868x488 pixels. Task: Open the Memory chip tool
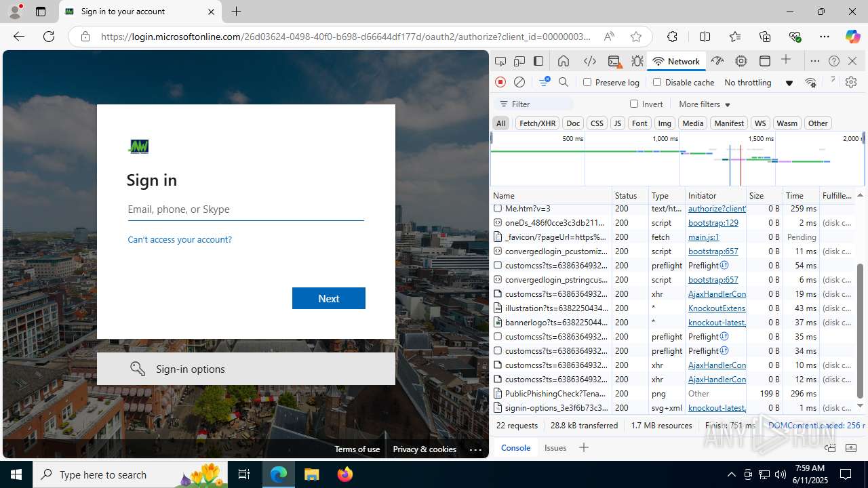point(741,61)
